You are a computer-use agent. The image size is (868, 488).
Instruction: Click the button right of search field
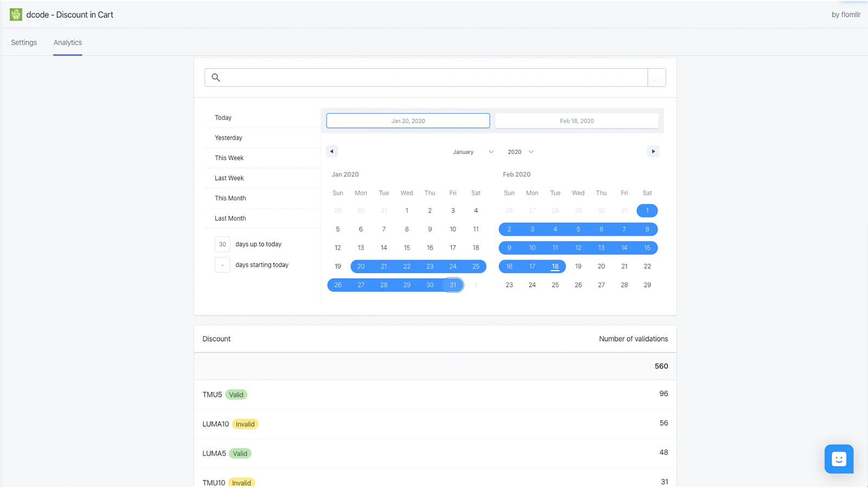coord(657,78)
